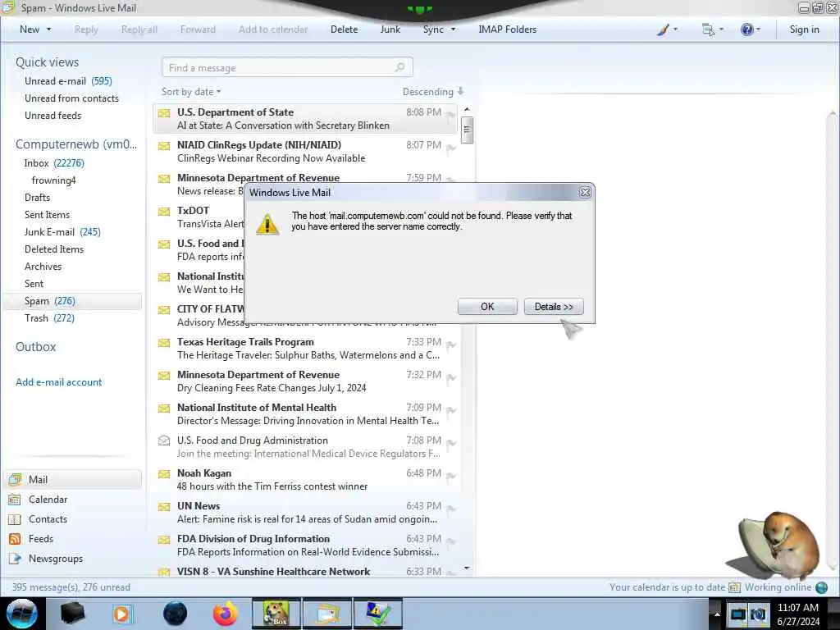Flag the NIAID ClinRegs Update message
The image size is (840, 630).
point(450,148)
